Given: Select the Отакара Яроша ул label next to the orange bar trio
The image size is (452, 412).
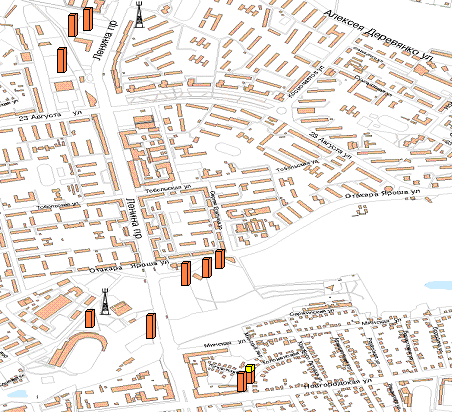Looking at the screenshot, I should point(128,267).
